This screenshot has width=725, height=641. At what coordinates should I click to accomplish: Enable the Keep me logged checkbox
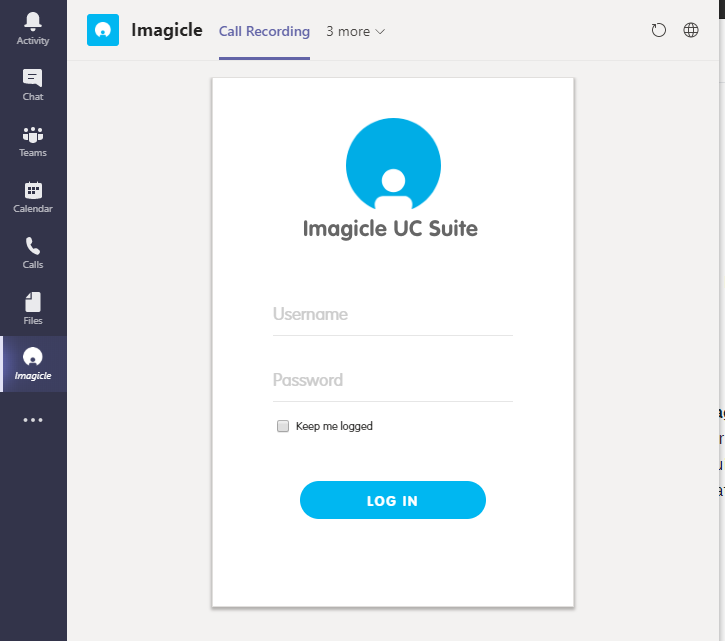click(x=283, y=426)
